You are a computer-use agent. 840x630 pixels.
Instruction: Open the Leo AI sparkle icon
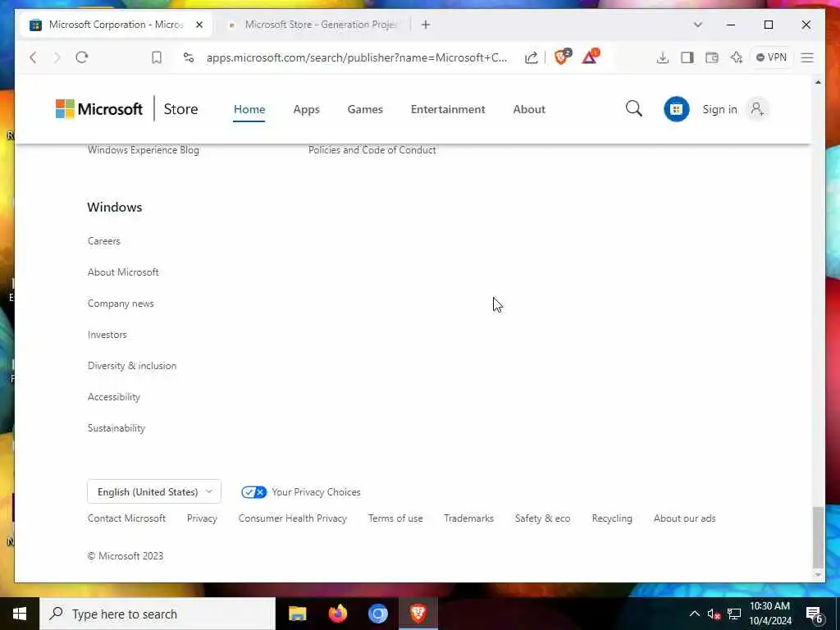(x=737, y=57)
